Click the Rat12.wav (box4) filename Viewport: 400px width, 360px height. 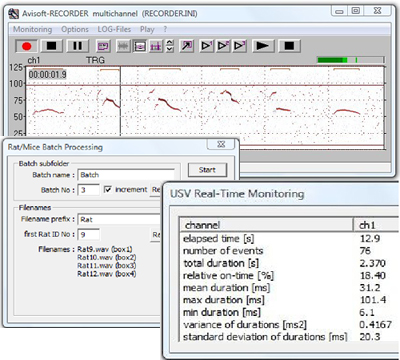point(107,274)
